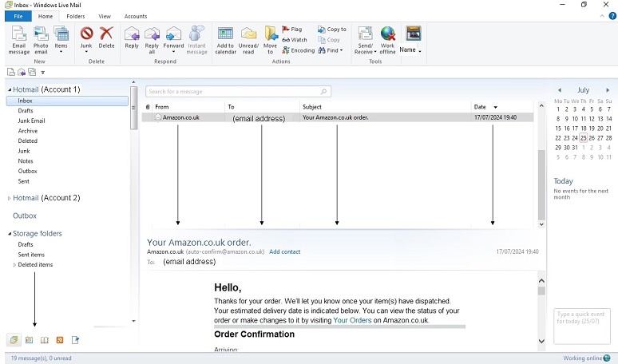Open the Sent folder under Account 1
Image resolution: width=618 pixels, height=364 pixels.
[24, 181]
